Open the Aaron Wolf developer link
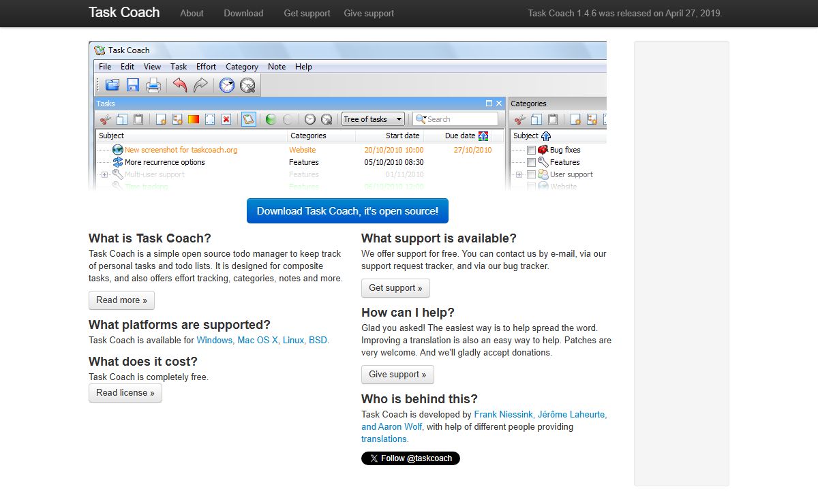 392,427
